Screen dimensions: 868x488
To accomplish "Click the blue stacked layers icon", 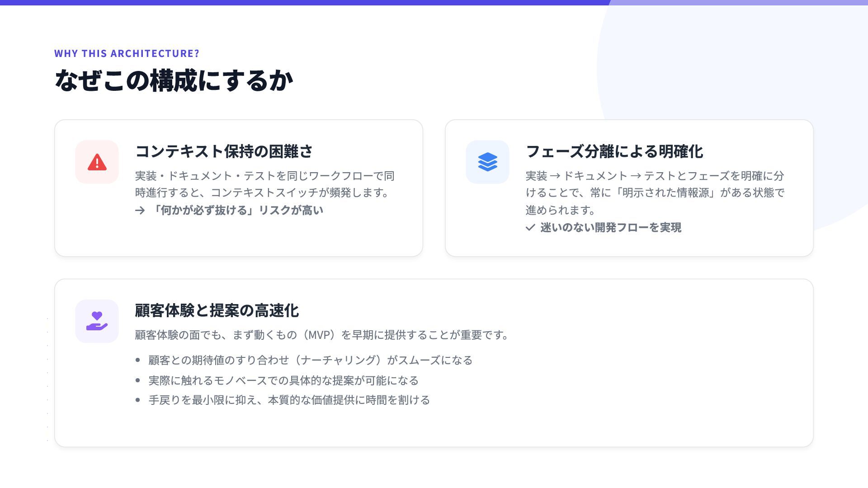I will click(487, 162).
